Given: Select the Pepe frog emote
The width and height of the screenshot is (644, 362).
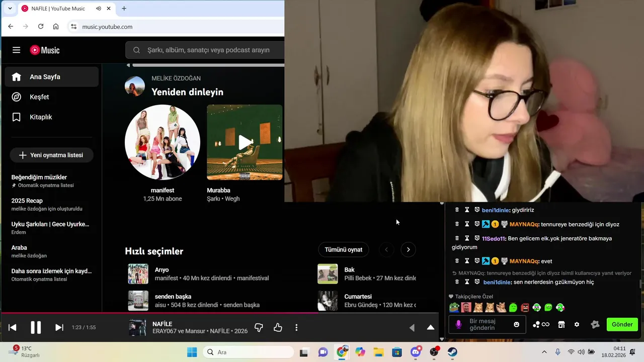Looking at the screenshot, I should (454, 307).
